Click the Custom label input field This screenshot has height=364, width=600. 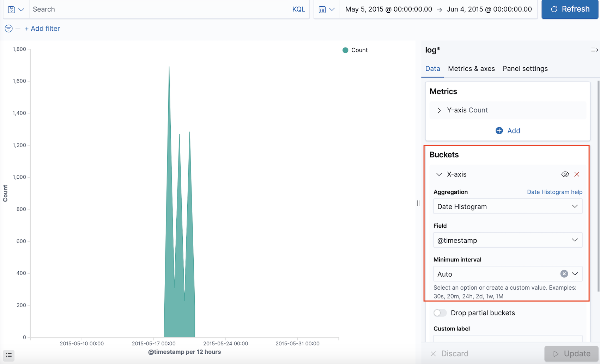508,338
